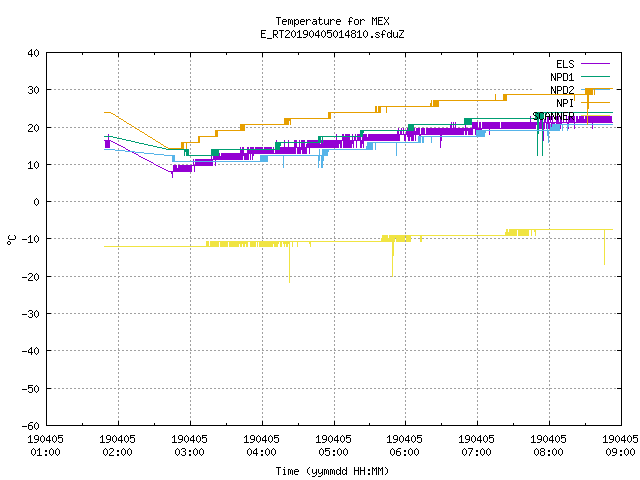Click the y-axis label 40
This screenshot has width=640, height=480.
33,53
